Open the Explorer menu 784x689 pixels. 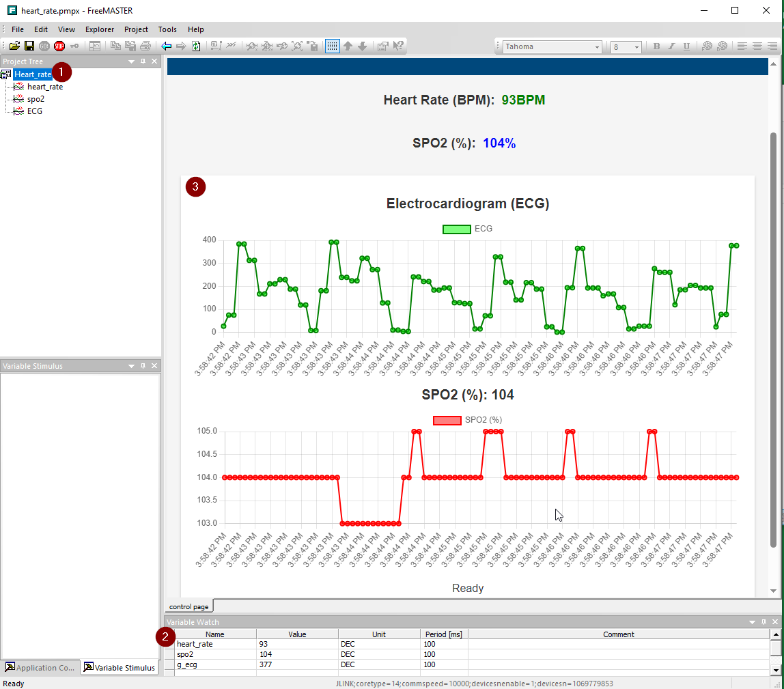[100, 29]
